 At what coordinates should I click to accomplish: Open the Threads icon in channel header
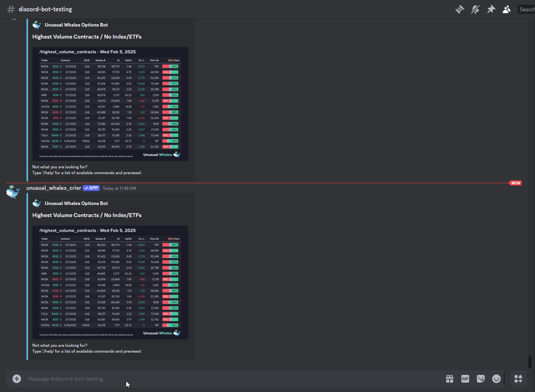pyautogui.click(x=460, y=9)
